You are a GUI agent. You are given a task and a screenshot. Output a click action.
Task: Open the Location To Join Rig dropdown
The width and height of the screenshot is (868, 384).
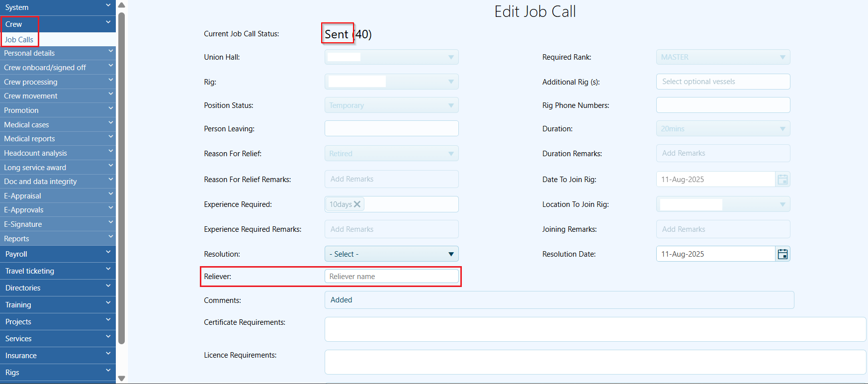point(723,204)
